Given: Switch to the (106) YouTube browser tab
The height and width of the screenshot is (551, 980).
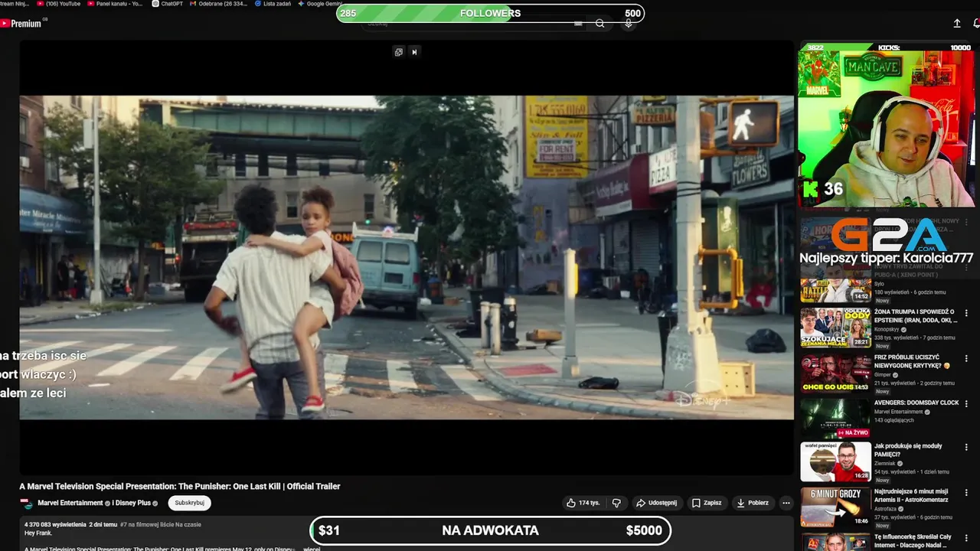Looking at the screenshot, I should (x=59, y=4).
